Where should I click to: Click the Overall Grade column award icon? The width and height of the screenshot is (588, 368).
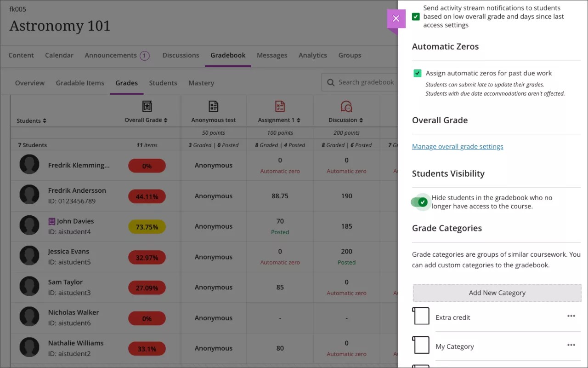pos(147,106)
